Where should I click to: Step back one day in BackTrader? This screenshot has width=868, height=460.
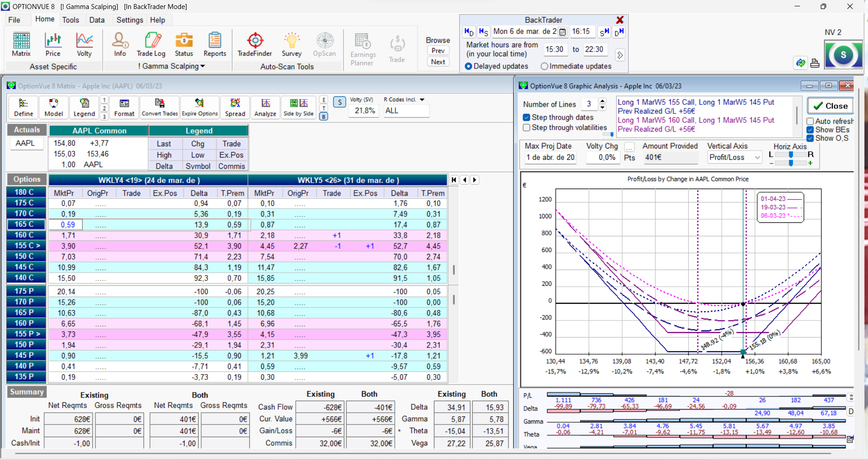[x=469, y=32]
